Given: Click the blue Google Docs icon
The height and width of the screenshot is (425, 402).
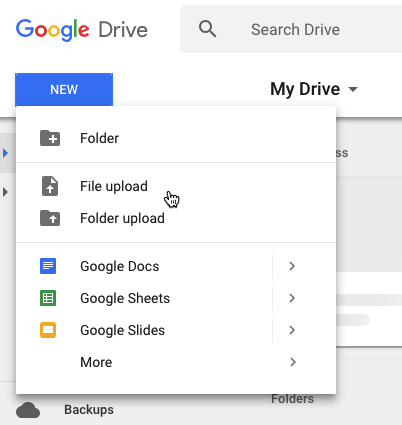Looking at the screenshot, I should point(48,266).
